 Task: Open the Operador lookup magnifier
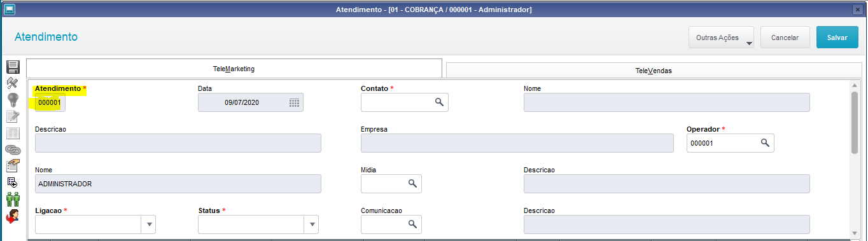765,143
